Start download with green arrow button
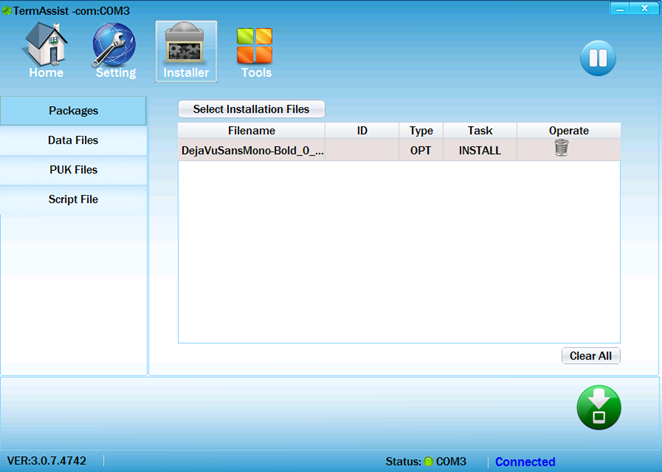Image resolution: width=662 pixels, height=472 pixels. tap(598, 408)
